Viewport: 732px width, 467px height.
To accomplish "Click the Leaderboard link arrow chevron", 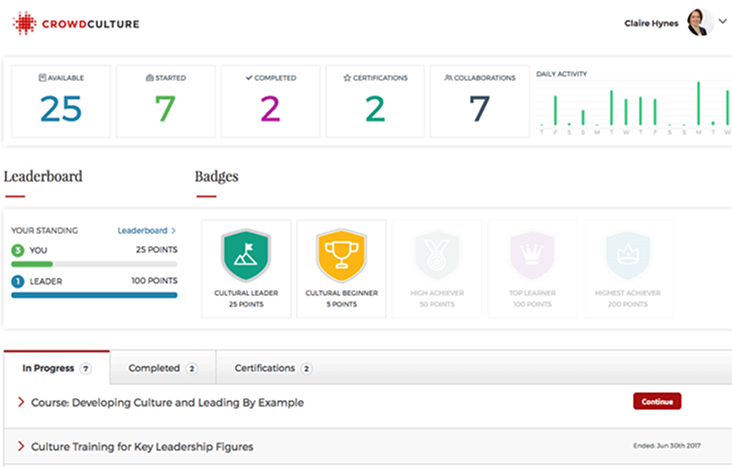I will pyautogui.click(x=173, y=230).
